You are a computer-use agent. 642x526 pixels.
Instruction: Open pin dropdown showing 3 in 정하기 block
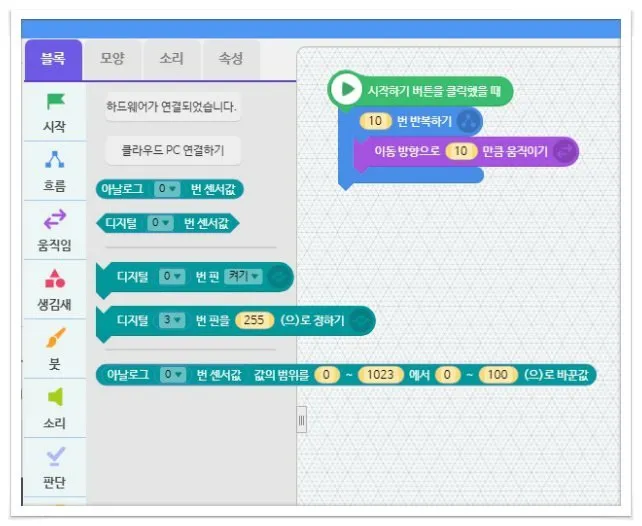[172, 320]
